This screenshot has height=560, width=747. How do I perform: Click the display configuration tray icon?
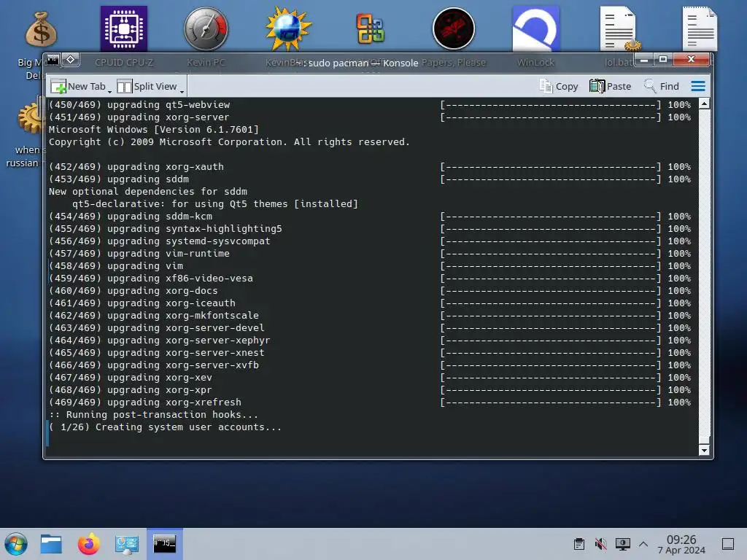[622, 544]
